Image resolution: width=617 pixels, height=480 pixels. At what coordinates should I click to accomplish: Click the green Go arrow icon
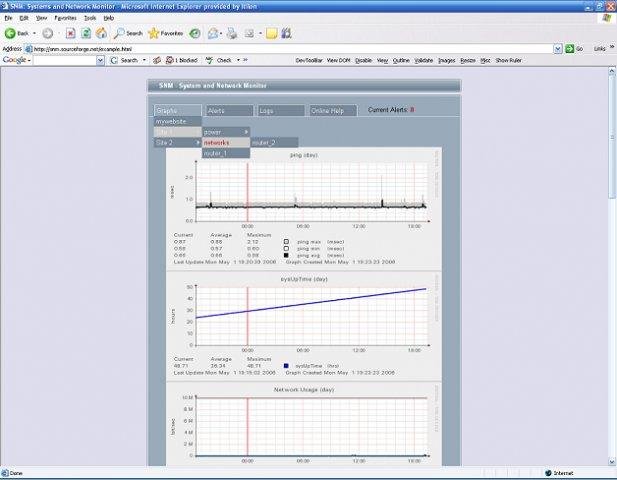pyautogui.click(x=569, y=49)
